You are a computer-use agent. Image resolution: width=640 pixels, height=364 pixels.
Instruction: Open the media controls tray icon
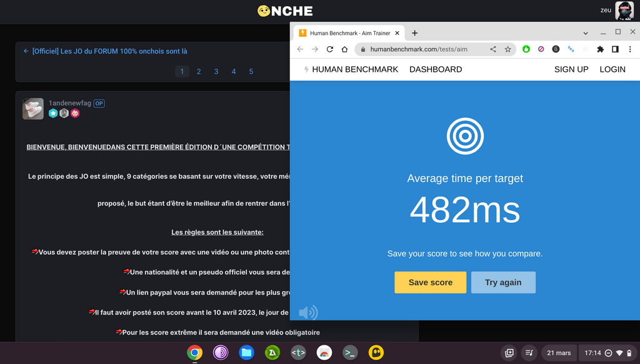pyautogui.click(x=529, y=353)
